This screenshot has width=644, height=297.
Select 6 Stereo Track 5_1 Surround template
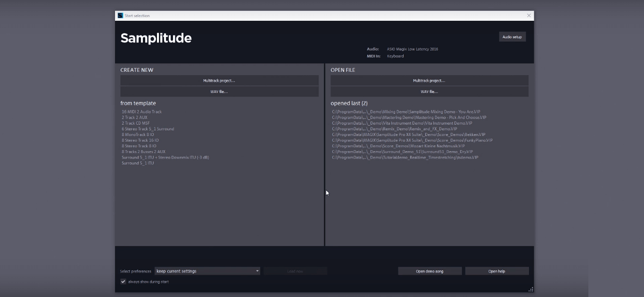pyautogui.click(x=148, y=129)
